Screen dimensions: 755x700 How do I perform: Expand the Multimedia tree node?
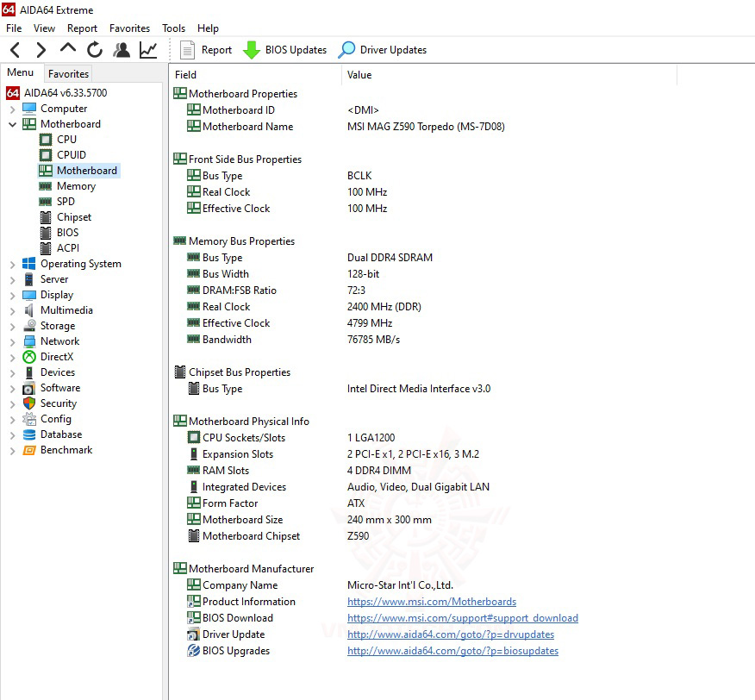pyautogui.click(x=13, y=310)
